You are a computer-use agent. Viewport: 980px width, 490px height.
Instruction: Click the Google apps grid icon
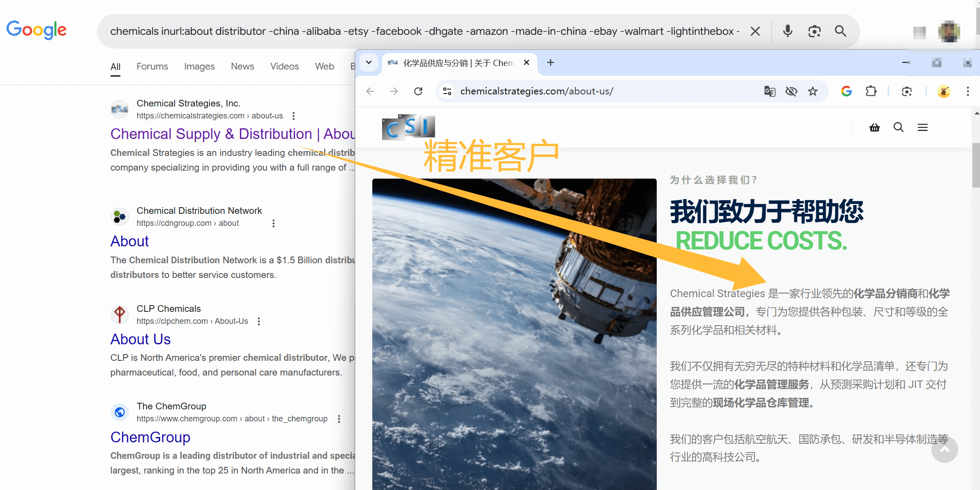(x=919, y=32)
